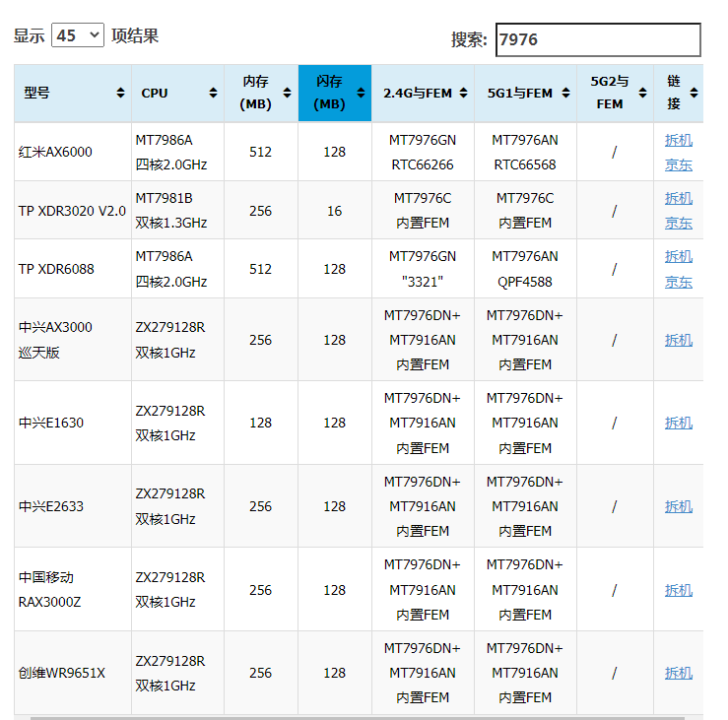Sort by 5G2与FEM column arrows
Screen dimensions: 728x720
point(642,93)
